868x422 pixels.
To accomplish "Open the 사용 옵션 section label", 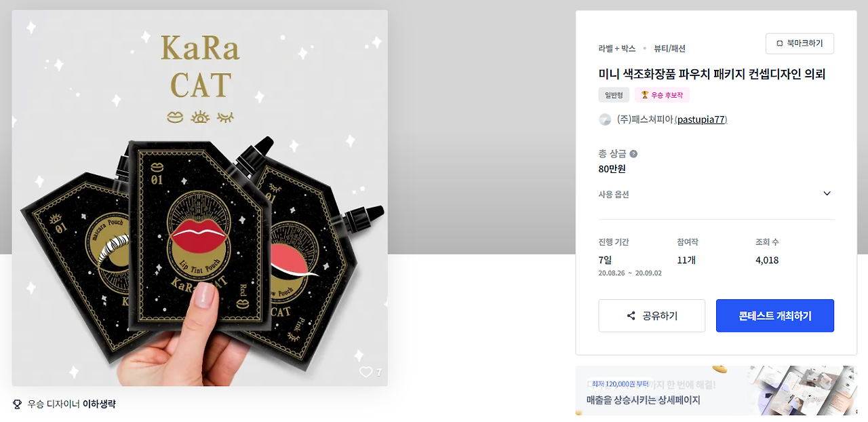I will [x=614, y=194].
